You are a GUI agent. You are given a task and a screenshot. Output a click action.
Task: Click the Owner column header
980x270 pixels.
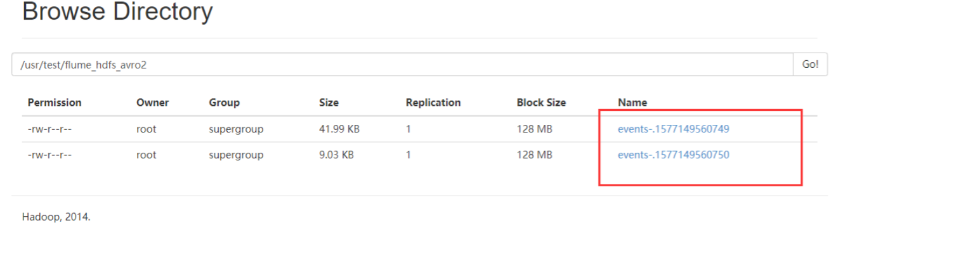pyautogui.click(x=152, y=103)
